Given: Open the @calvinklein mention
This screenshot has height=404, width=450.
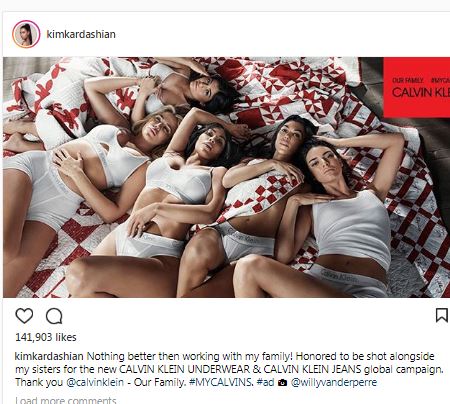Looking at the screenshot, I should pos(95,382).
